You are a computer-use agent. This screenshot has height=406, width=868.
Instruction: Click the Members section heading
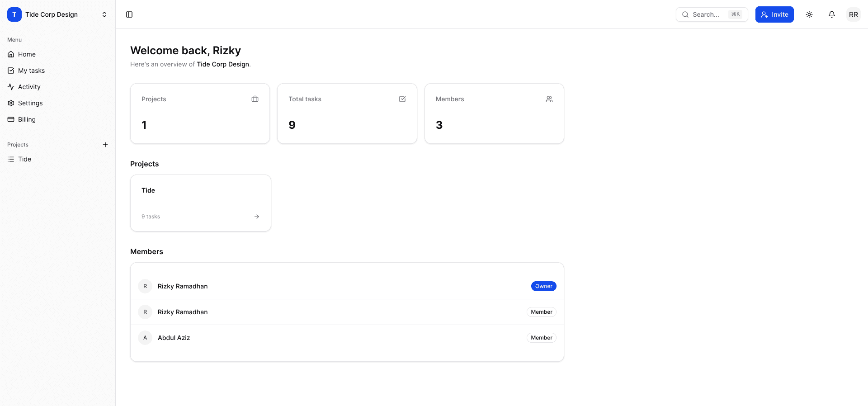coord(146,252)
